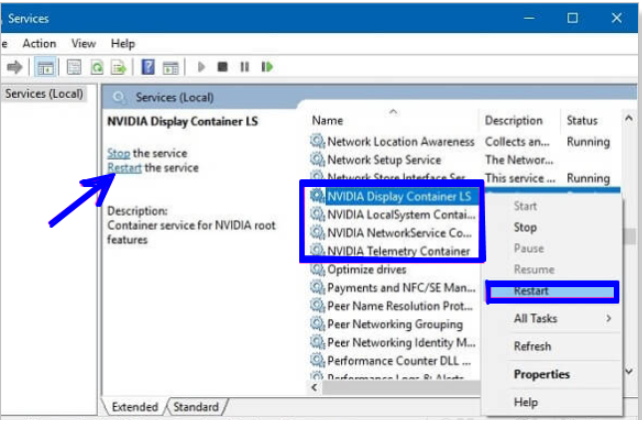Open the Help menu in menu bar

click(123, 43)
